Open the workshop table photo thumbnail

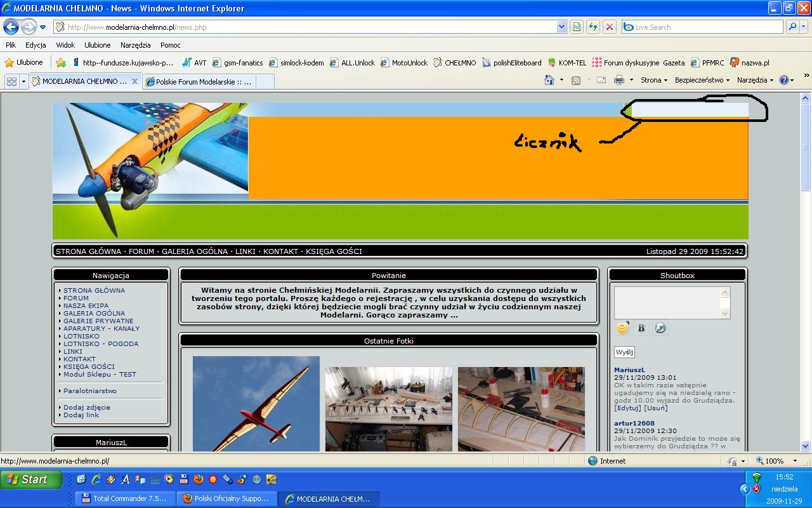tap(389, 409)
